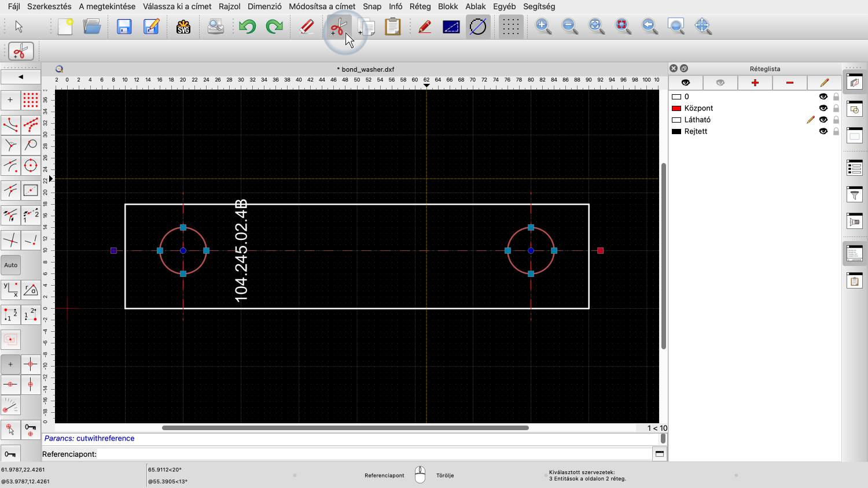Click in the Referenciapont command input field
Image resolution: width=868 pixels, height=488 pixels.
click(x=370, y=454)
